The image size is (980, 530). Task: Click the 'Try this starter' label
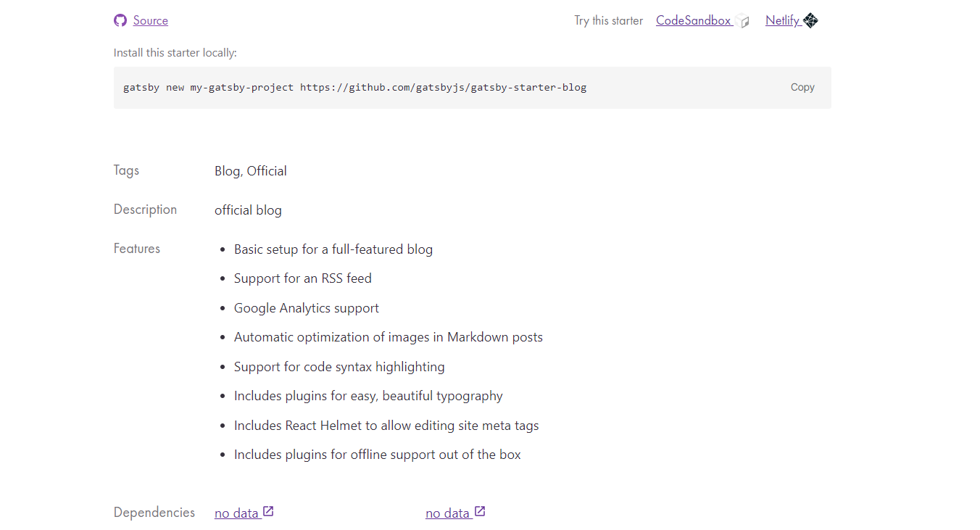608,20
